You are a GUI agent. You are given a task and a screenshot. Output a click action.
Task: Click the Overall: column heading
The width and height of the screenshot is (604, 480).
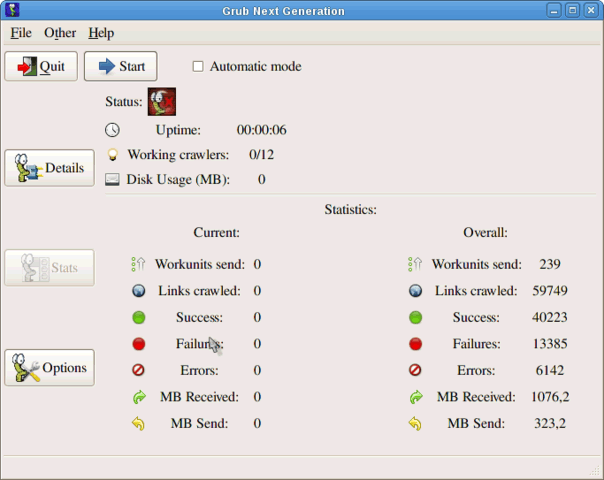click(x=485, y=233)
